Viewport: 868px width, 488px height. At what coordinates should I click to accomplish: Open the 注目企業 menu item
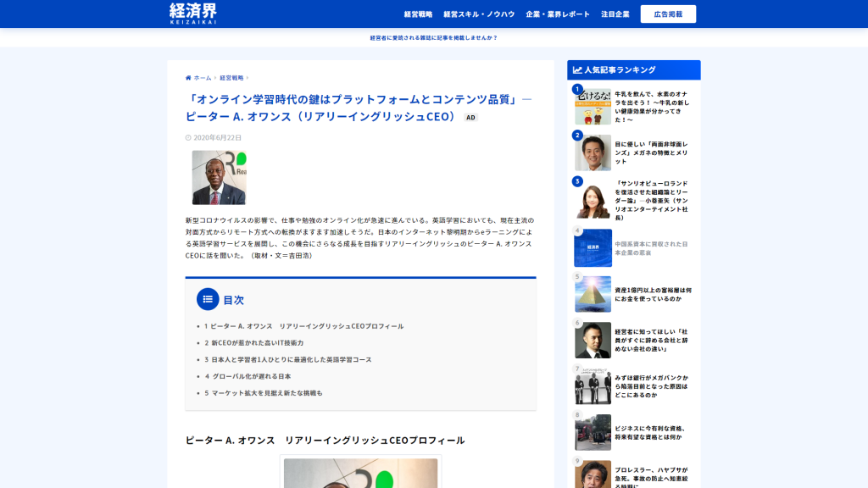click(x=615, y=14)
